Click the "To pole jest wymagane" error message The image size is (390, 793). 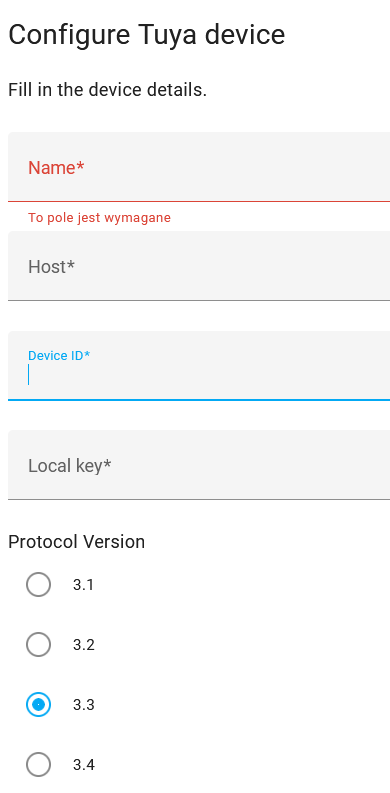point(99,217)
